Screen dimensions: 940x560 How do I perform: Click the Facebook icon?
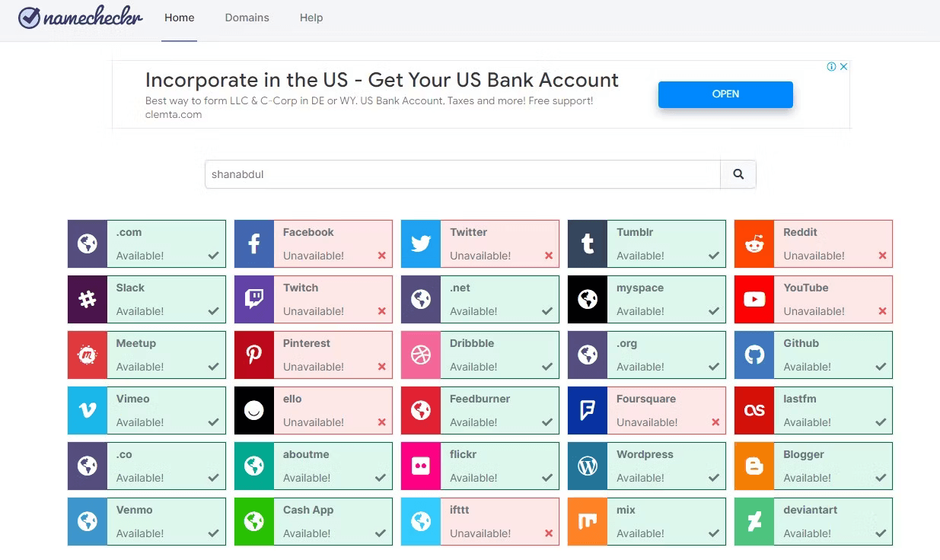click(254, 244)
